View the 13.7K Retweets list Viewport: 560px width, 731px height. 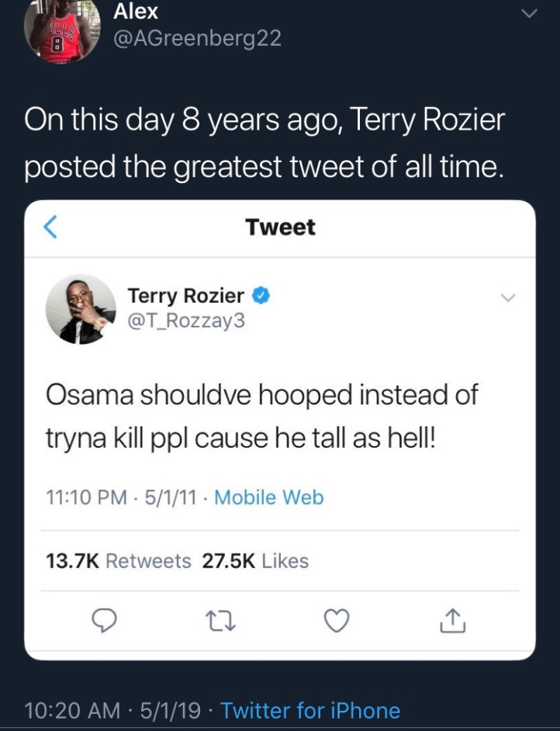(119, 560)
